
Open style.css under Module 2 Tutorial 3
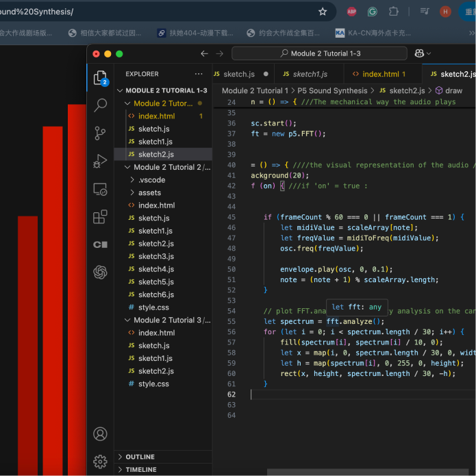click(x=163, y=384)
